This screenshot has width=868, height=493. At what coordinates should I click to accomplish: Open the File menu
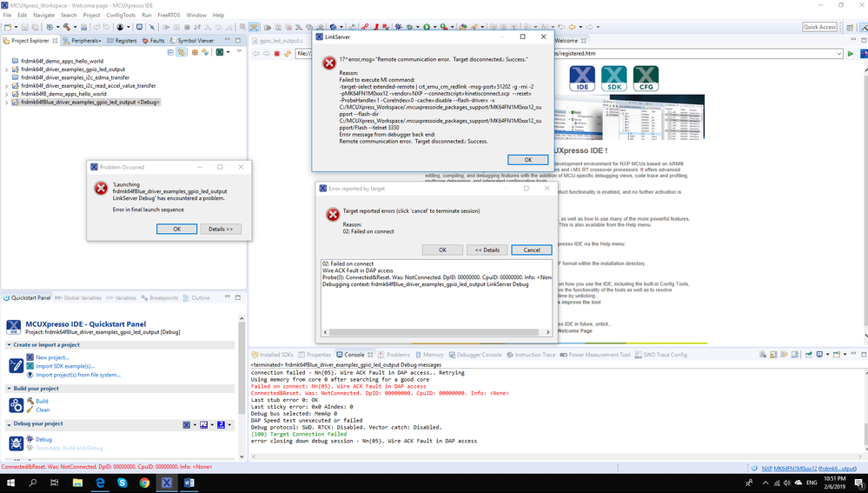click(x=7, y=15)
